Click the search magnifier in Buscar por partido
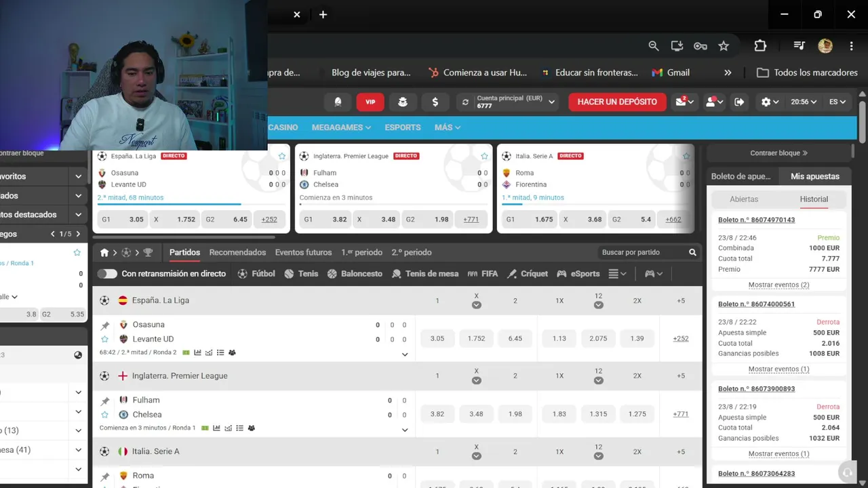 point(692,252)
